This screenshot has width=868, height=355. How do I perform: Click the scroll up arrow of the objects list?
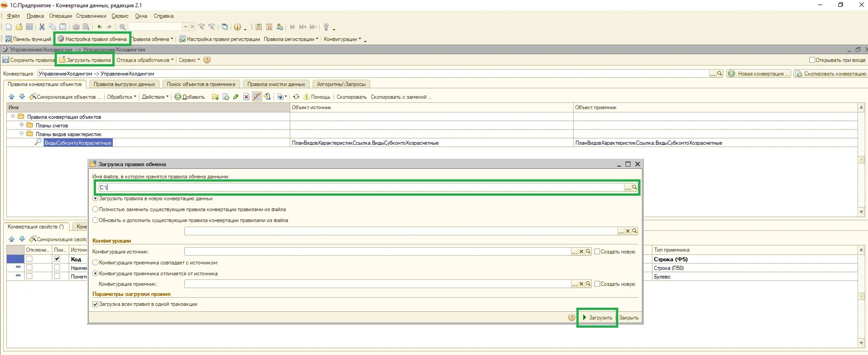[861, 107]
